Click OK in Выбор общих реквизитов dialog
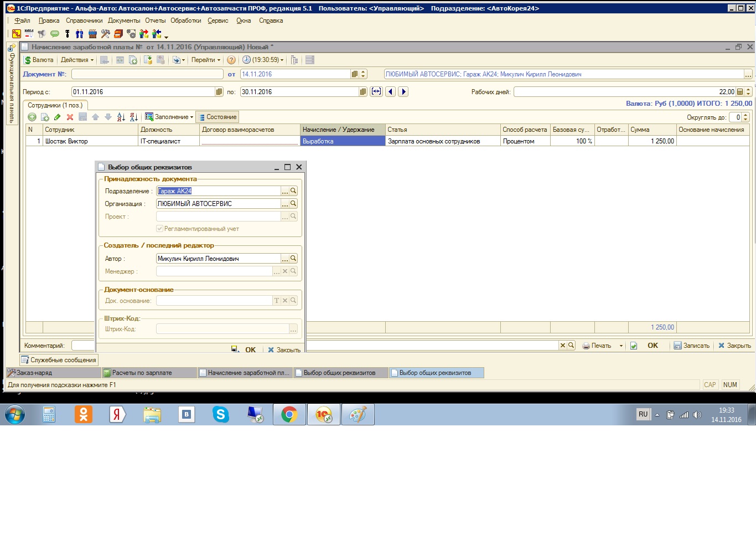The image size is (756, 535). point(250,349)
